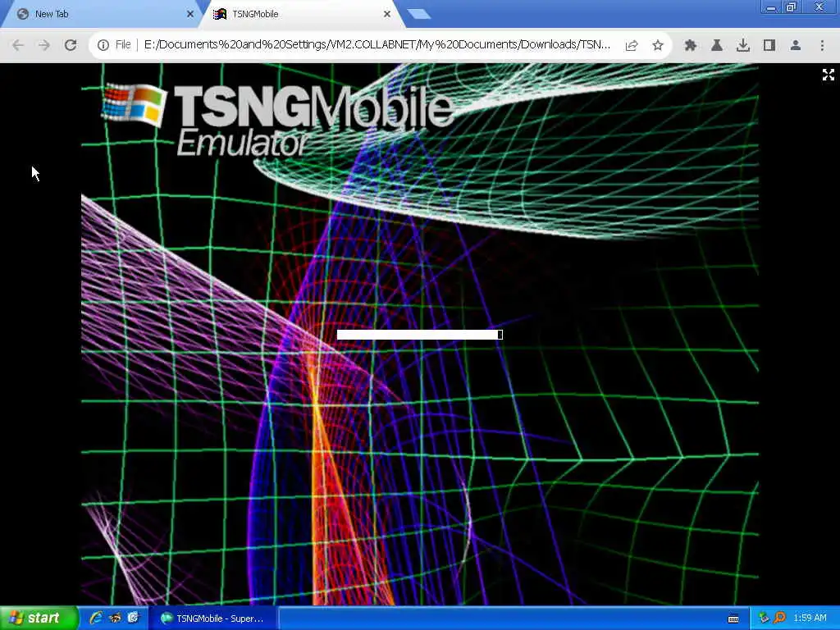Focus the address bar URL text

coord(377,44)
